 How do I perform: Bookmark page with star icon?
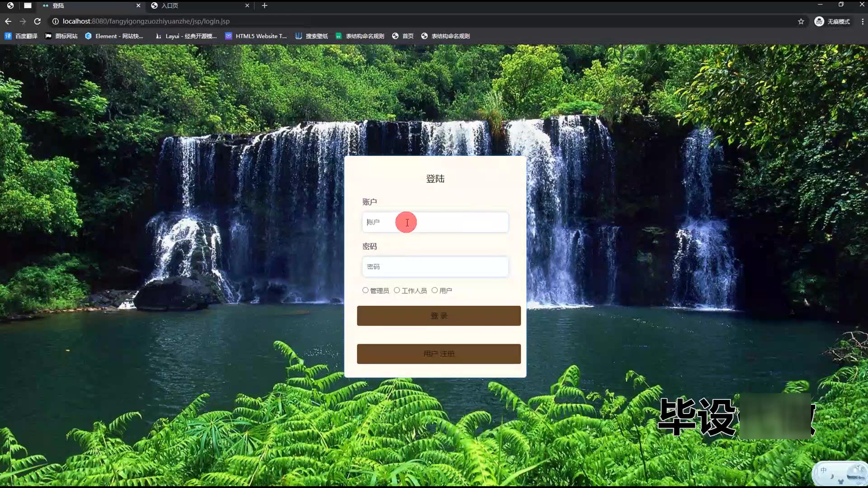coord(801,21)
